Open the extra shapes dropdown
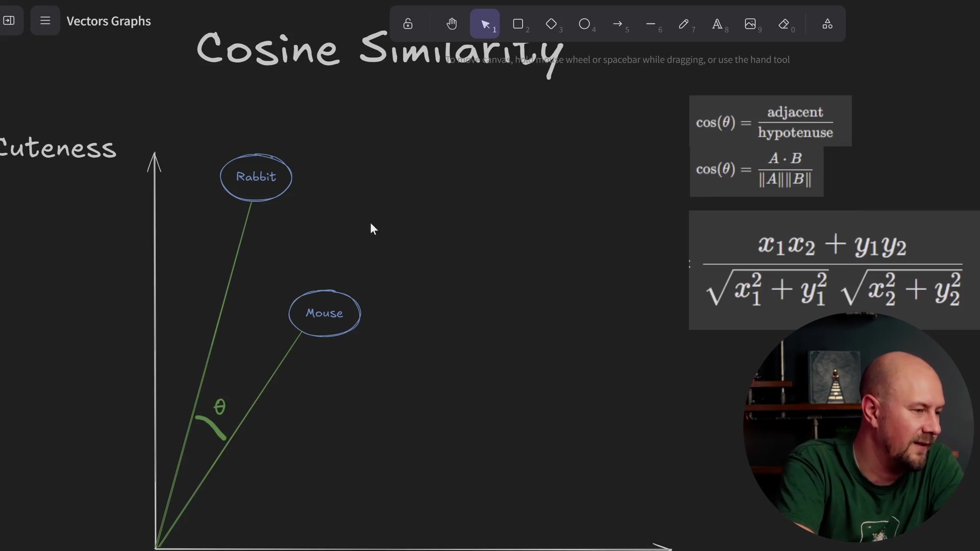This screenshot has height=551, width=980. [827, 24]
